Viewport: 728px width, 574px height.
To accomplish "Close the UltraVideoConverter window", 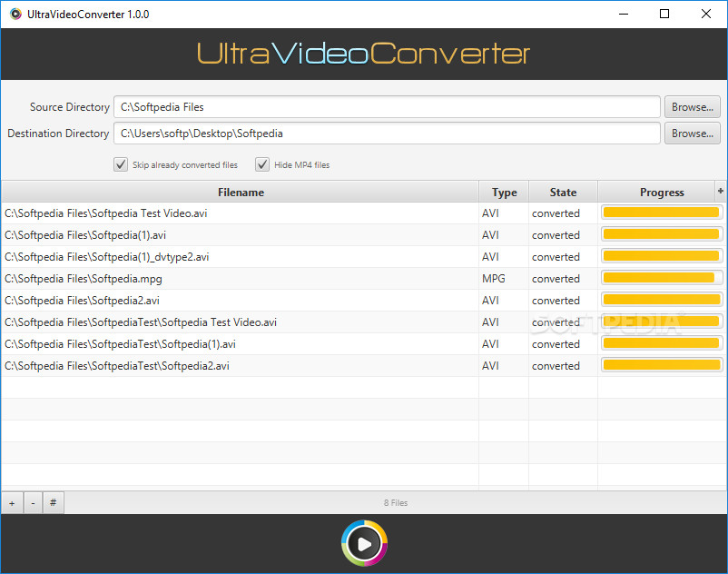I will coord(705,14).
